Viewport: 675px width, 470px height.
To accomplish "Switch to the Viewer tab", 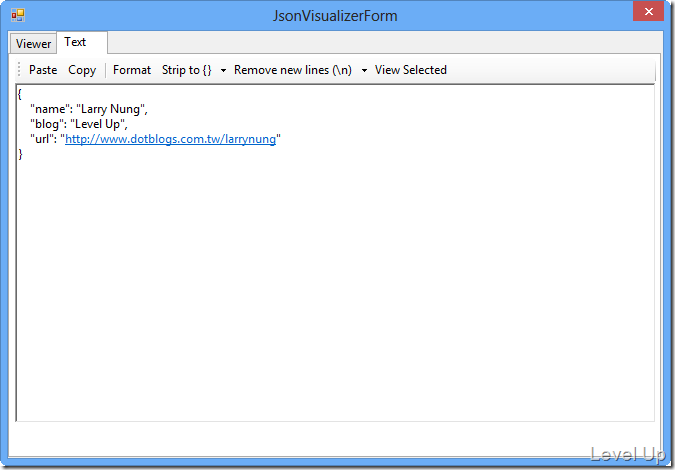I will click(33, 43).
